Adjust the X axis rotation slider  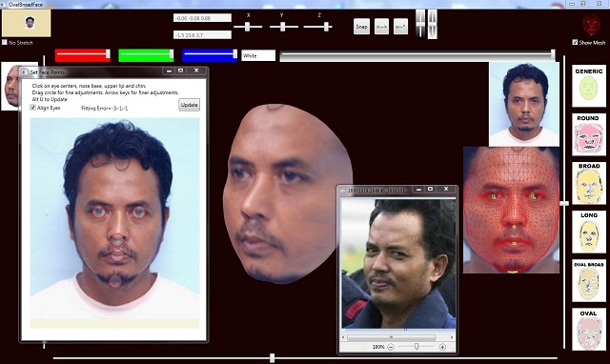[x=248, y=27]
